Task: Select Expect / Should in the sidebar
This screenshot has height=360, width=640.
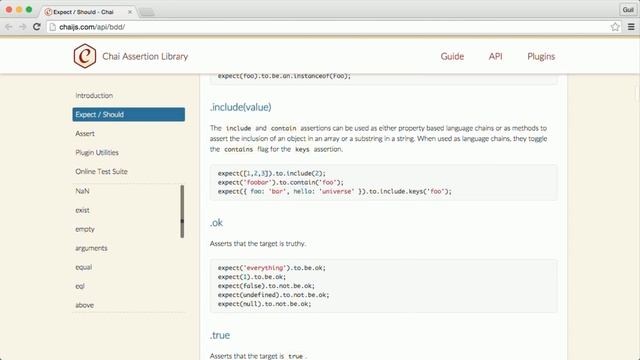Action: click(x=129, y=115)
